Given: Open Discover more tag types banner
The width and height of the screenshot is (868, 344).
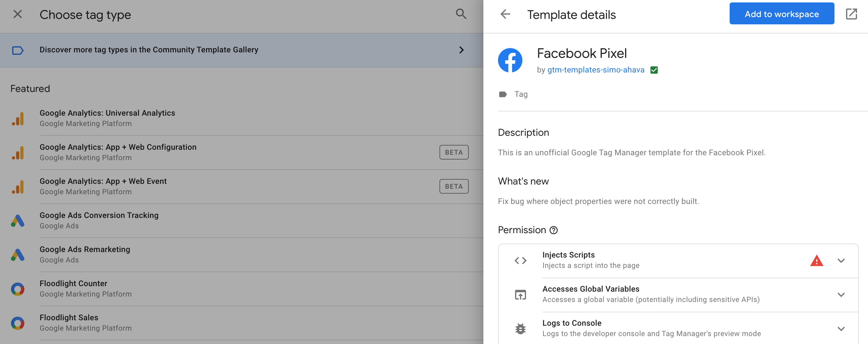Looking at the screenshot, I should click(x=242, y=50).
